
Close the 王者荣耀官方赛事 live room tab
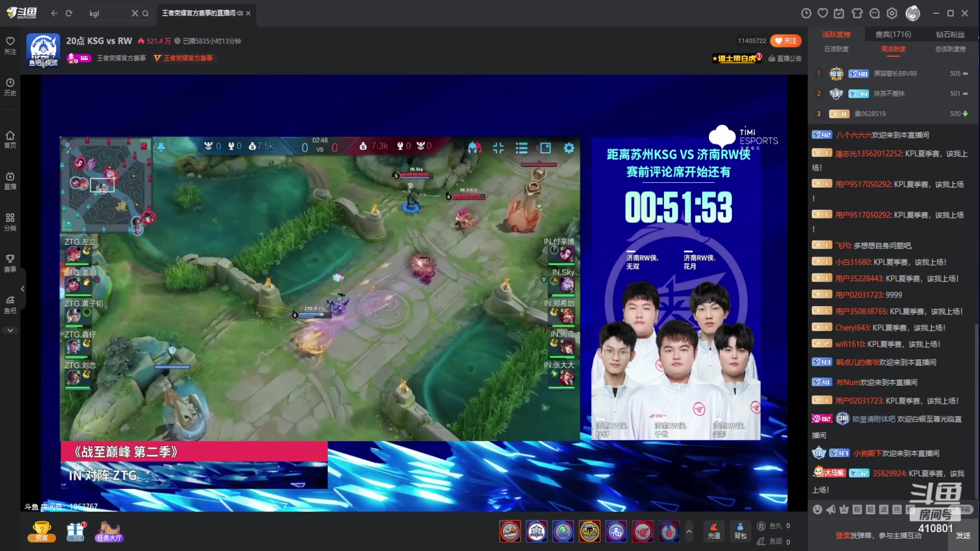tap(248, 13)
